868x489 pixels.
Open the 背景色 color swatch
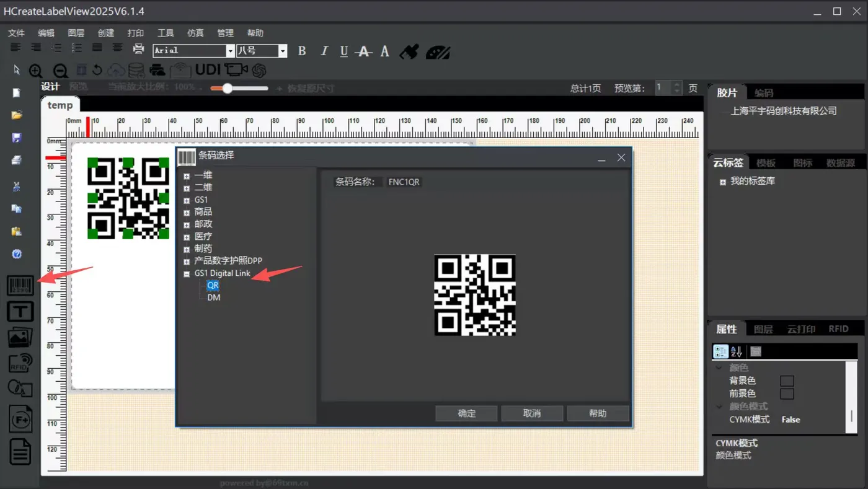(787, 381)
